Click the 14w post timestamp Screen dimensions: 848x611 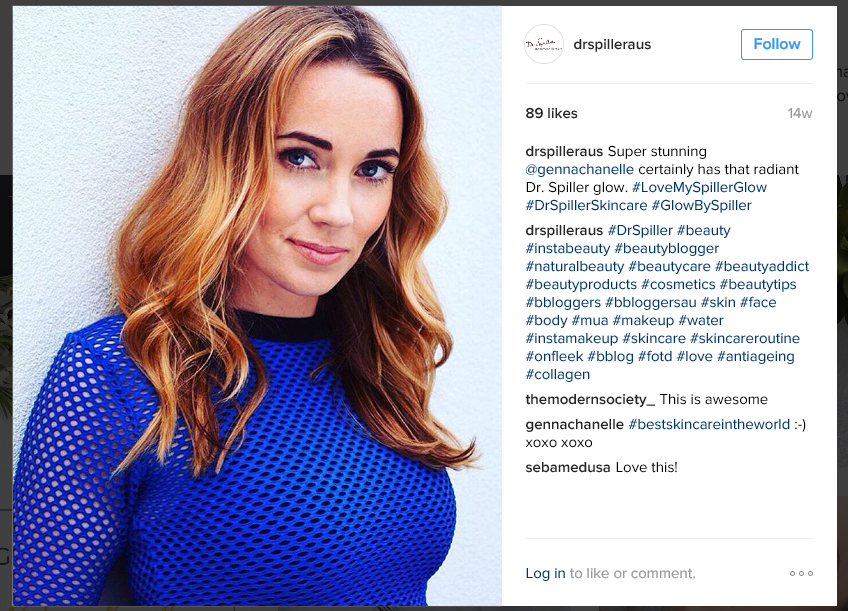click(x=800, y=114)
